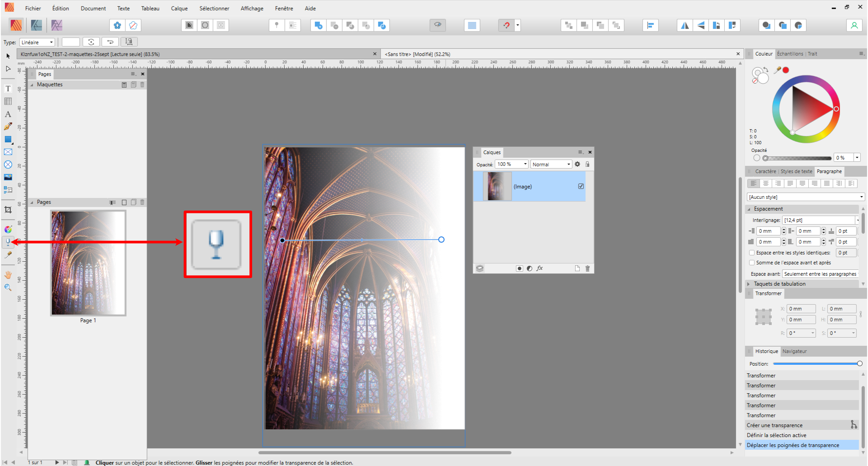This screenshot has height=466, width=868.
Task: Toggle center paragraph alignment button
Action: (x=765, y=184)
